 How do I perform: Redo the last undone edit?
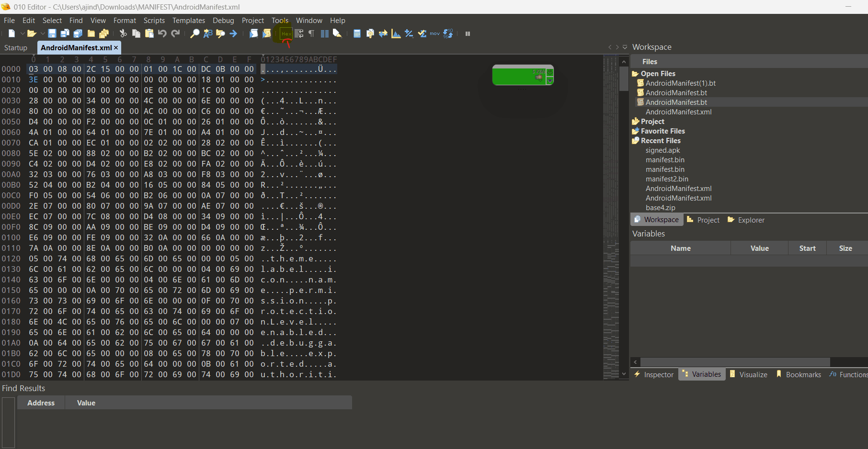tap(175, 34)
